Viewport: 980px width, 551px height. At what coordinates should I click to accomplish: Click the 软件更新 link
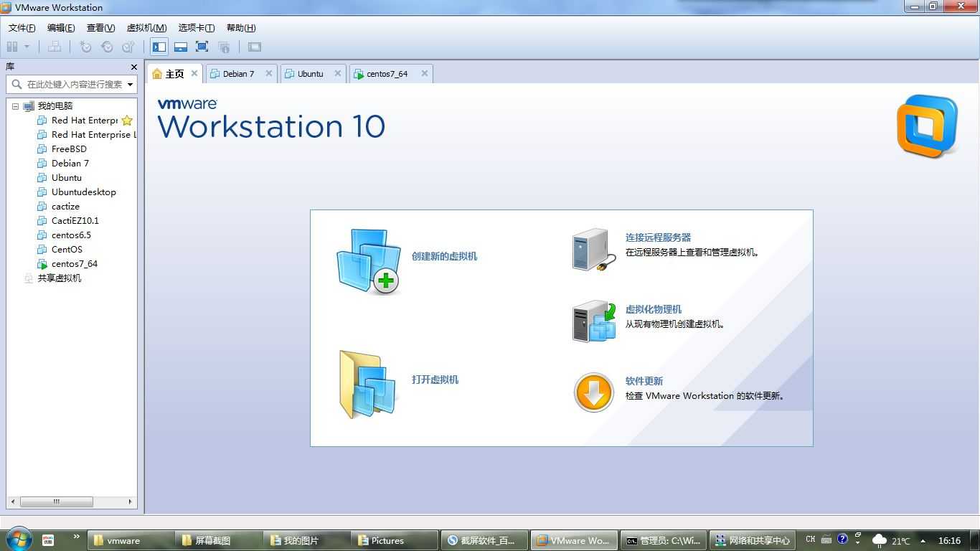tap(644, 381)
